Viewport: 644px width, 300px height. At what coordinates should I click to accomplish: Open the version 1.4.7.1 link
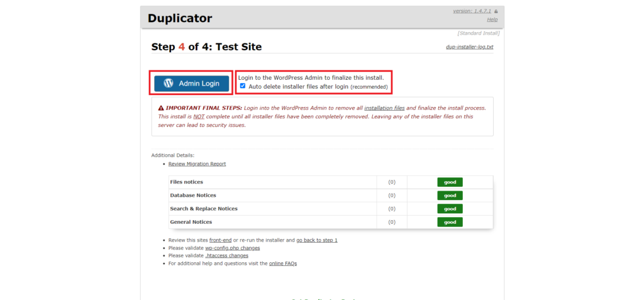click(x=472, y=11)
